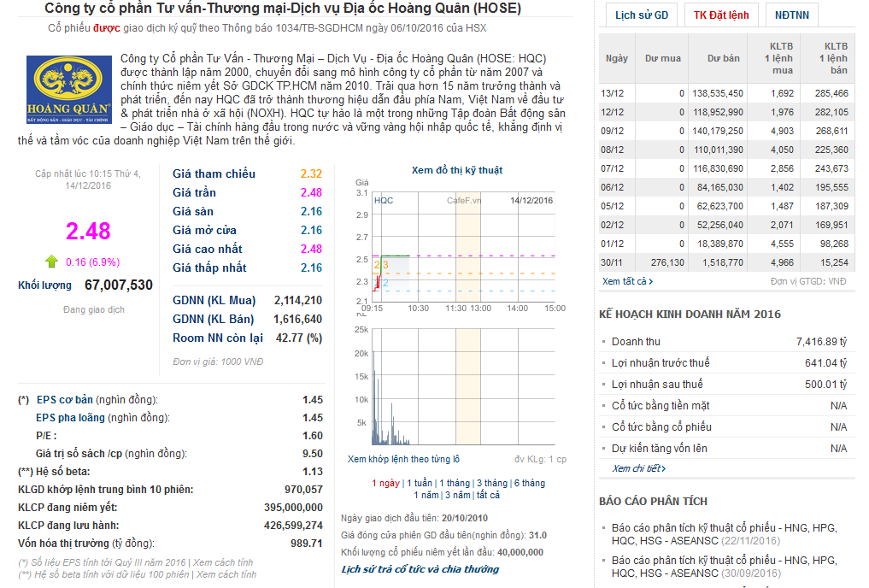
Task: Click Doanh thu value 7,416.89 tỷ
Action: (822, 341)
